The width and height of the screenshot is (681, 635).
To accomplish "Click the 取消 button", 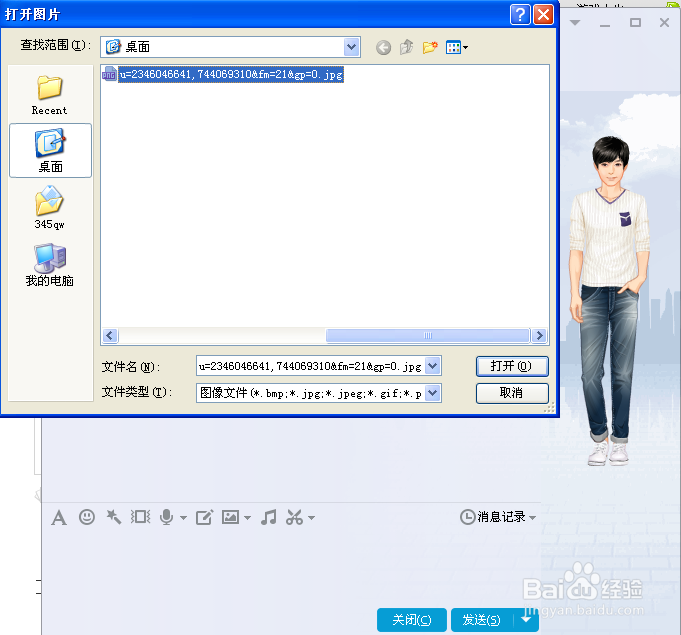I will [x=512, y=393].
